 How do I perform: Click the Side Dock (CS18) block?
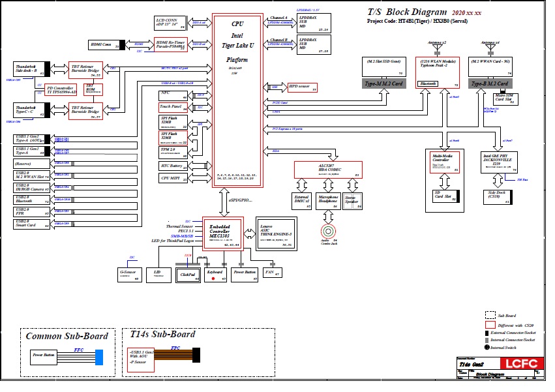[x=498, y=197]
